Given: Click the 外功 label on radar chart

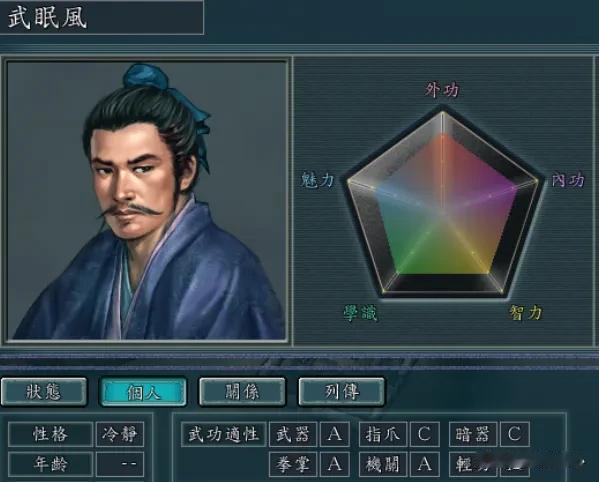Looking at the screenshot, I should [442, 90].
